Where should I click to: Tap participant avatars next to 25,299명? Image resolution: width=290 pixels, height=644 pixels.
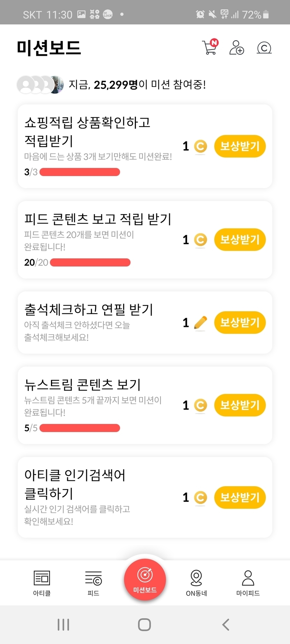pos(40,85)
